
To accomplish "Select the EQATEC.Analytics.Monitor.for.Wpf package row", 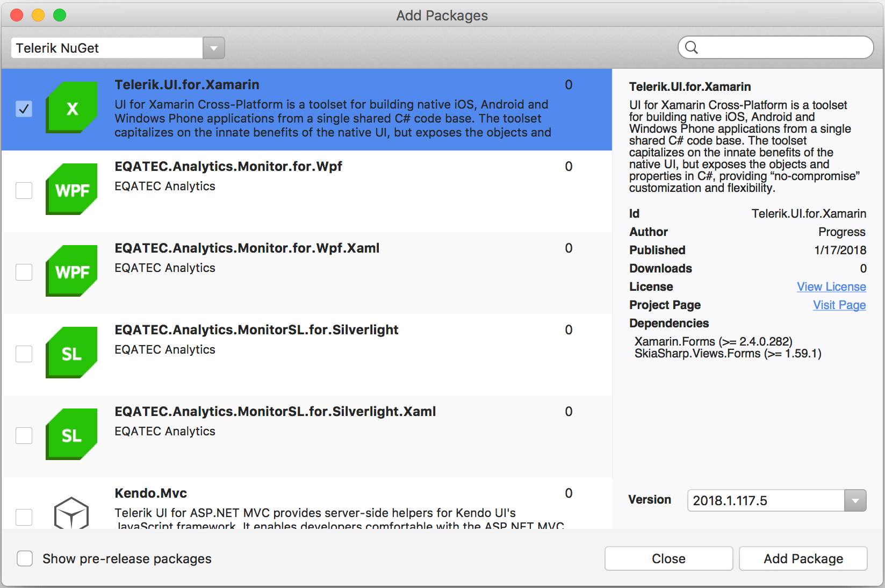I will [x=307, y=191].
